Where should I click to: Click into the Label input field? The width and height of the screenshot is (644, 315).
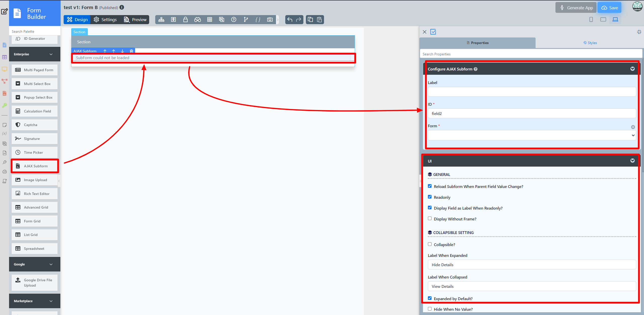coord(532,92)
